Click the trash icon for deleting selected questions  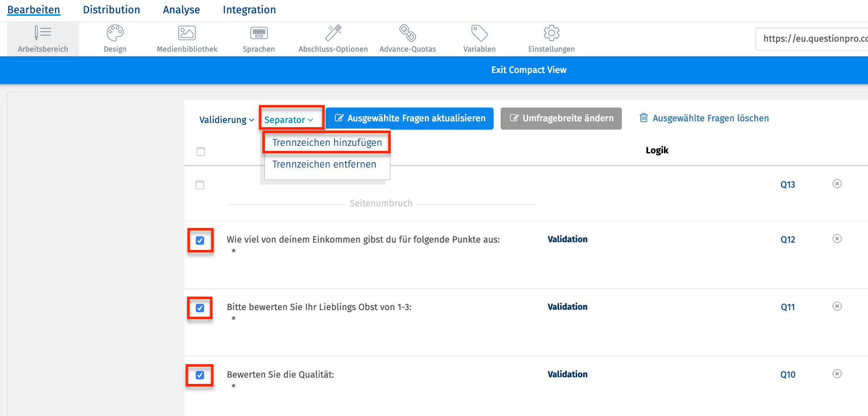[x=644, y=118]
